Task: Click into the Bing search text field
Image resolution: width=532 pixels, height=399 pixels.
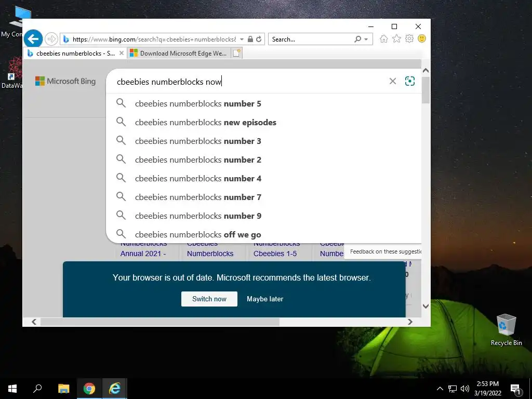Action: (249, 82)
